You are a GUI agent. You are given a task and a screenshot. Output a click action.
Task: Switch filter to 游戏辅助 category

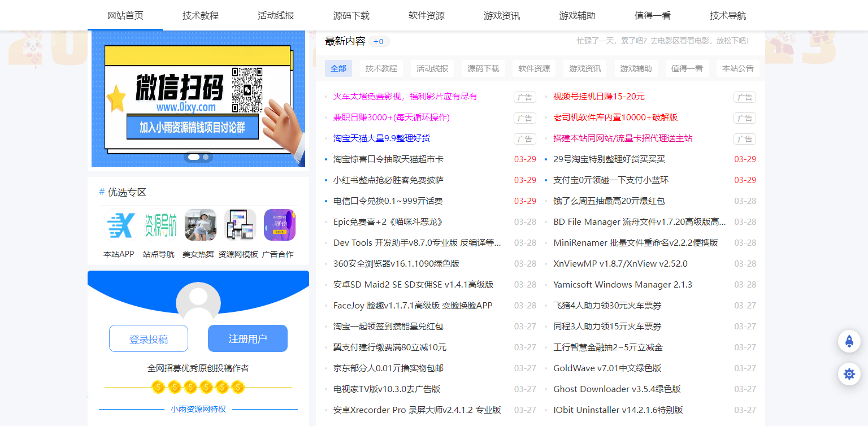(x=636, y=68)
